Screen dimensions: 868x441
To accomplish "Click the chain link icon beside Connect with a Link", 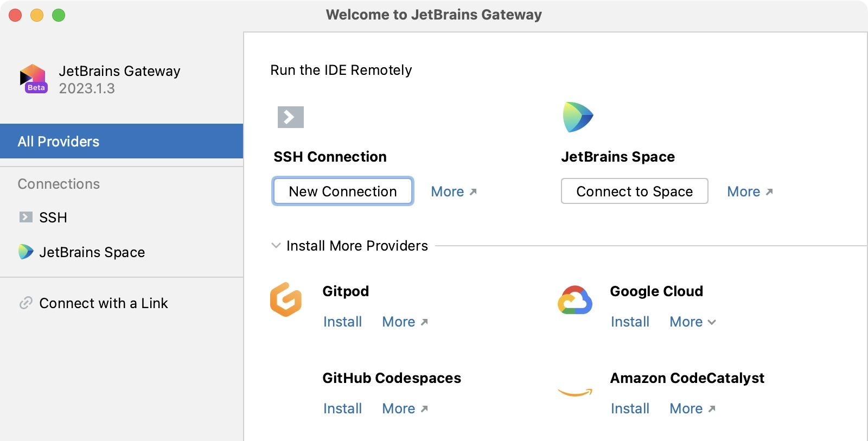I will click(x=26, y=303).
